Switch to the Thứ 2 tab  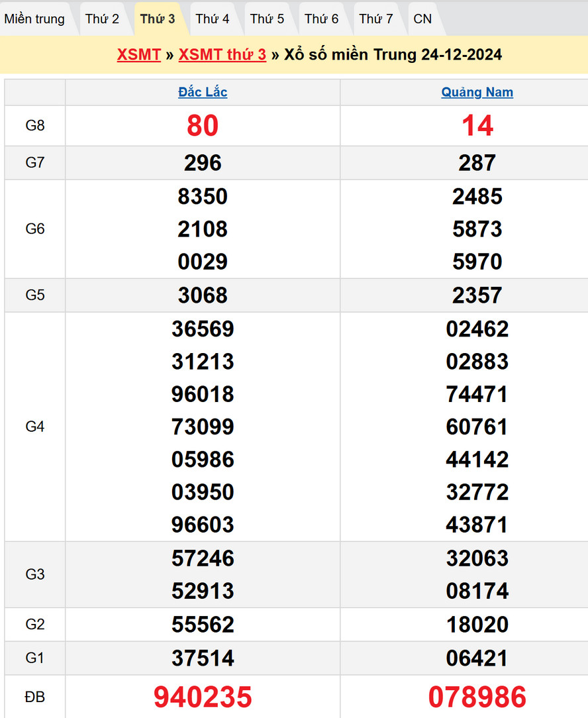pyautogui.click(x=102, y=19)
